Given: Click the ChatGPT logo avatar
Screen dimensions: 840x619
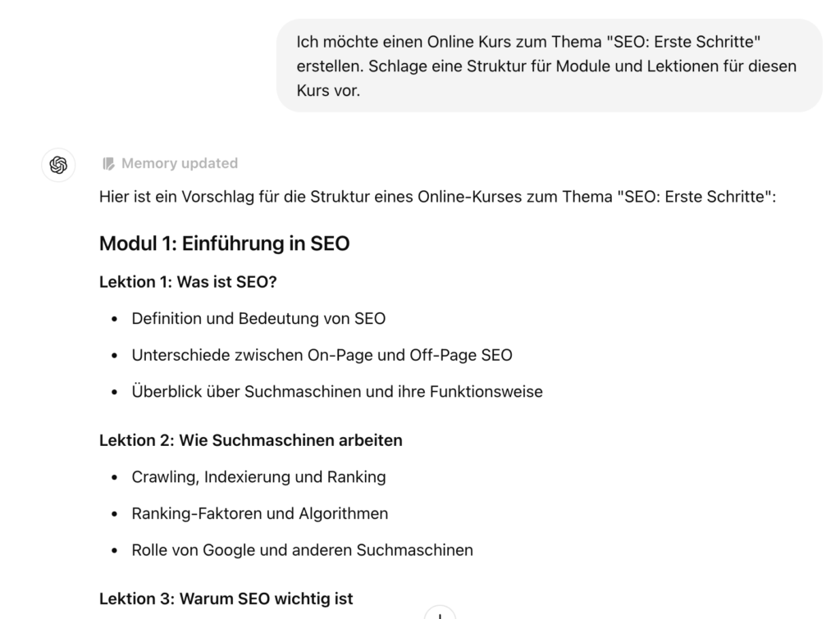Looking at the screenshot, I should [x=58, y=165].
